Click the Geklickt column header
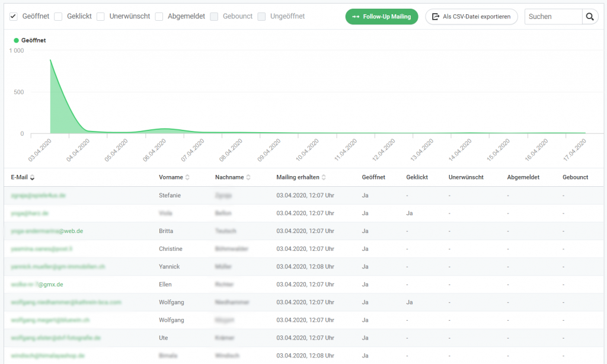Screen dimensions: 607x364 pyautogui.click(x=417, y=177)
